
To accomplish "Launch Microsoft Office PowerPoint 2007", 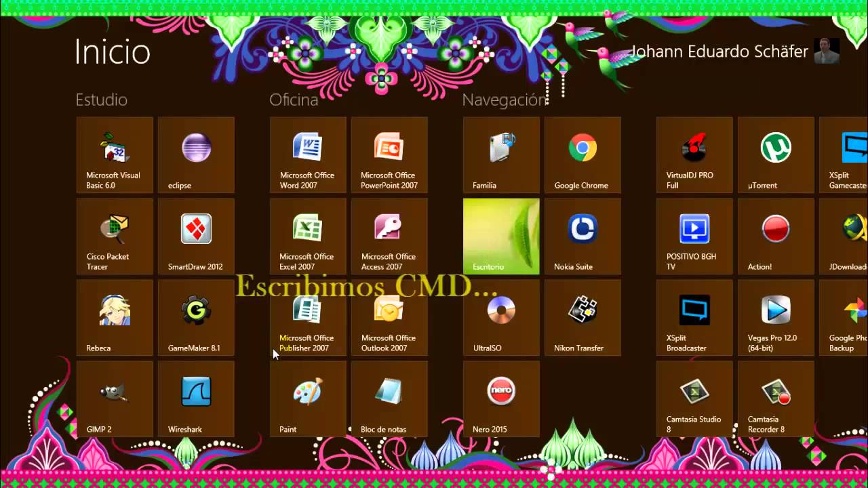I will pyautogui.click(x=389, y=155).
